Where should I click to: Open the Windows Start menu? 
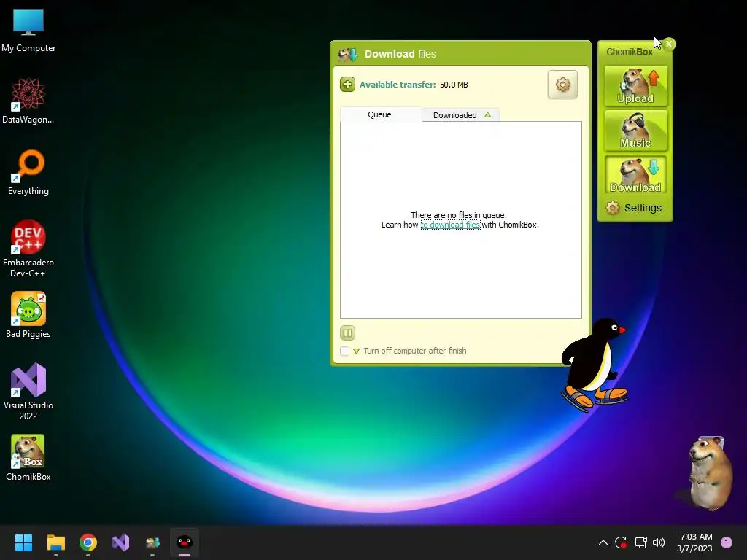[x=23, y=542]
